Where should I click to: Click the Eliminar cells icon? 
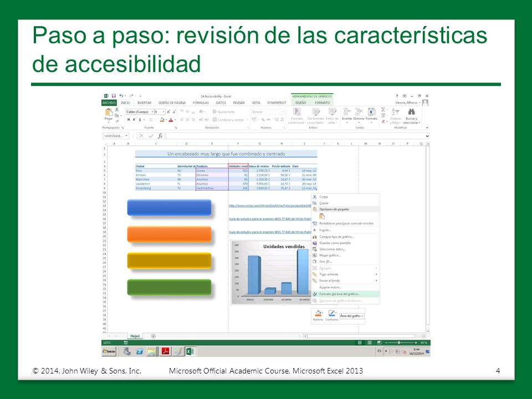(359, 112)
